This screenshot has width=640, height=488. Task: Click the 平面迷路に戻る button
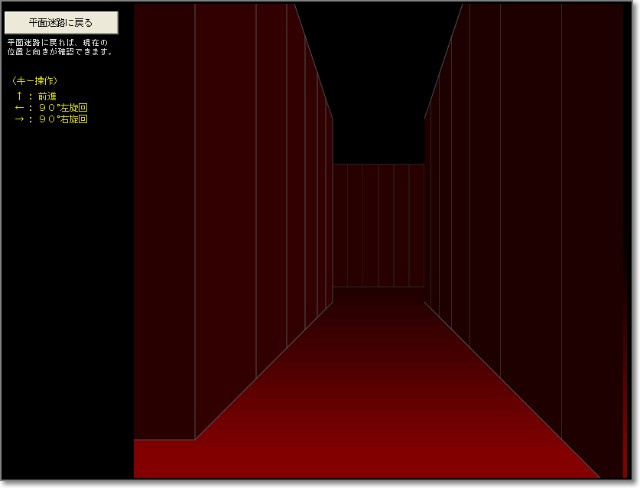[61, 22]
